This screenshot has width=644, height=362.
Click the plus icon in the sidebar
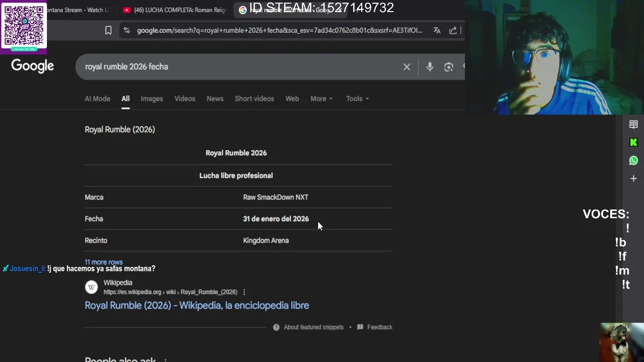tap(633, 178)
